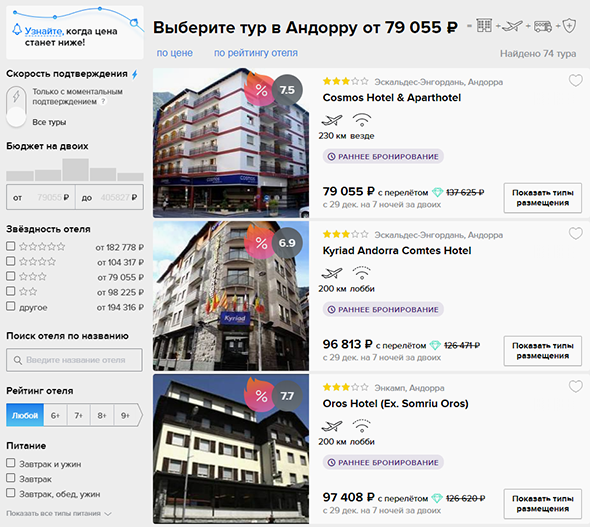Screen dimensions: 590x527
Task: Click the 7.5 rating badge on Cosmos Hotel
Action: (287, 90)
